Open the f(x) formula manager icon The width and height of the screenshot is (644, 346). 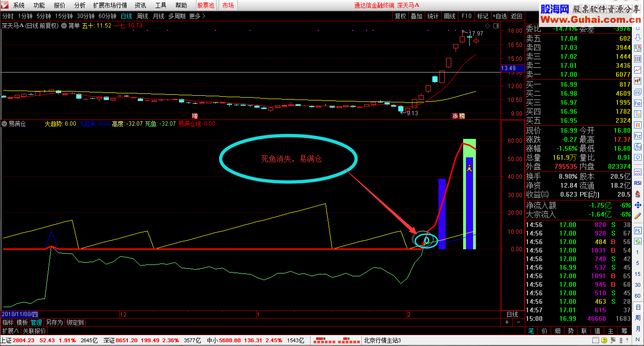point(638,146)
